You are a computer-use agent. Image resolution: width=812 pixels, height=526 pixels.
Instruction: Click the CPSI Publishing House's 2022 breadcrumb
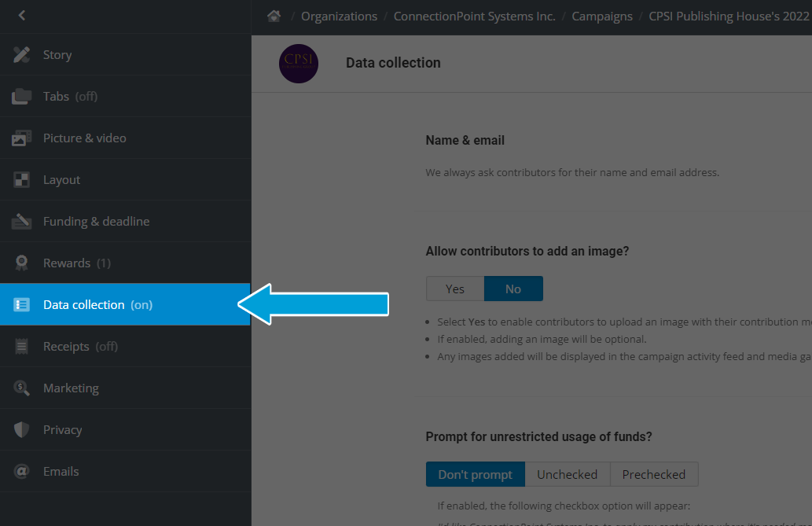tap(729, 16)
